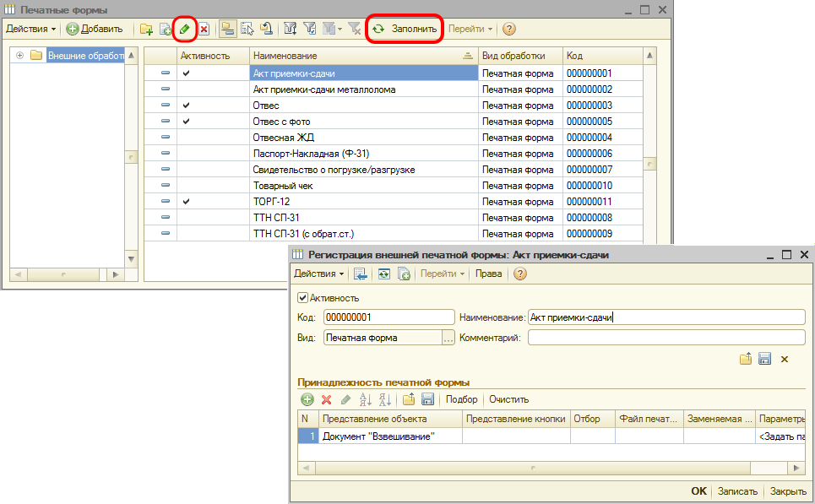
Task: Uncheck the Активность checkbox in the registration form
Action: (x=303, y=297)
